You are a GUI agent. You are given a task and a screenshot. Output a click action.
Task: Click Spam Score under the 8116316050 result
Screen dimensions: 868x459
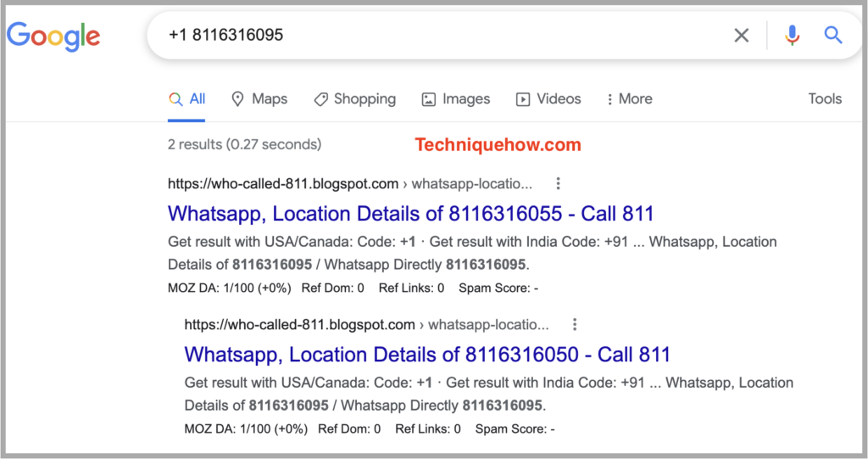tap(515, 428)
